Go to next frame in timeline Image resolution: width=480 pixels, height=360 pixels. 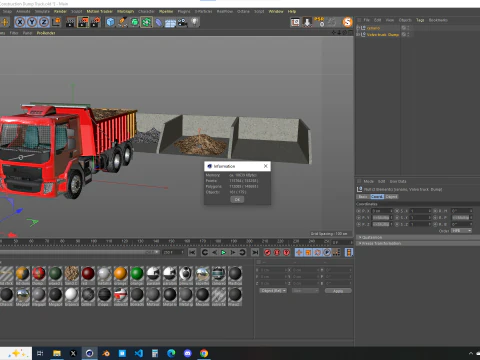233,252
